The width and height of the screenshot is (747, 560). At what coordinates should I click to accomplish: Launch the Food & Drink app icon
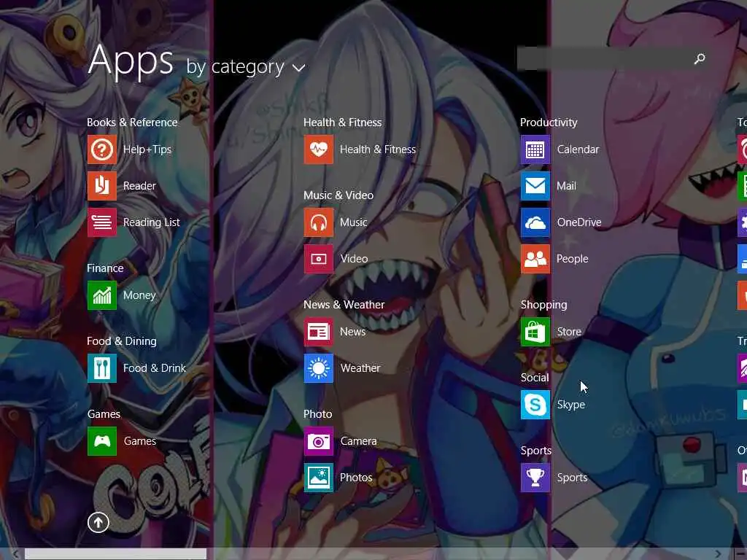[x=102, y=368]
